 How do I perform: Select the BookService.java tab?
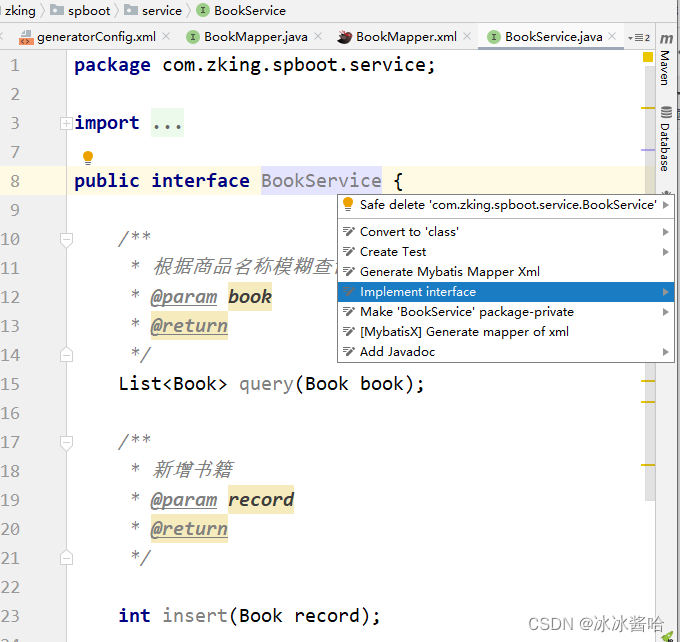[553, 37]
